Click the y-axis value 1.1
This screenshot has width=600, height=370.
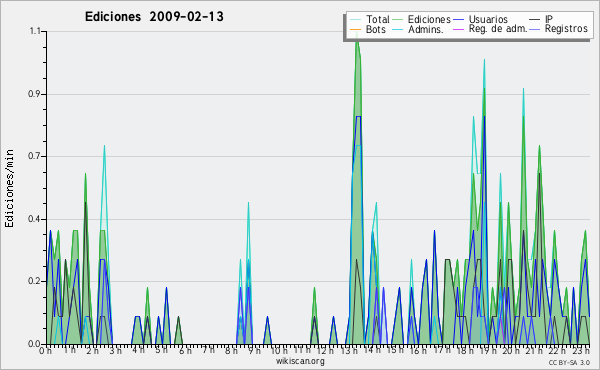tap(35, 31)
